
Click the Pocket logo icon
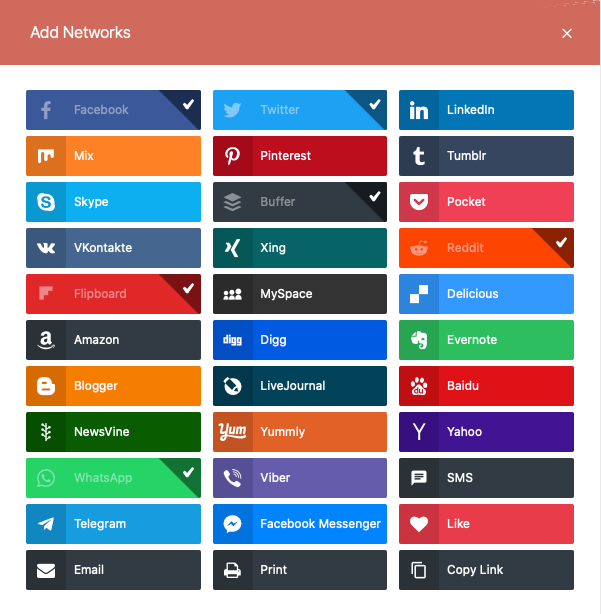pyautogui.click(x=419, y=202)
